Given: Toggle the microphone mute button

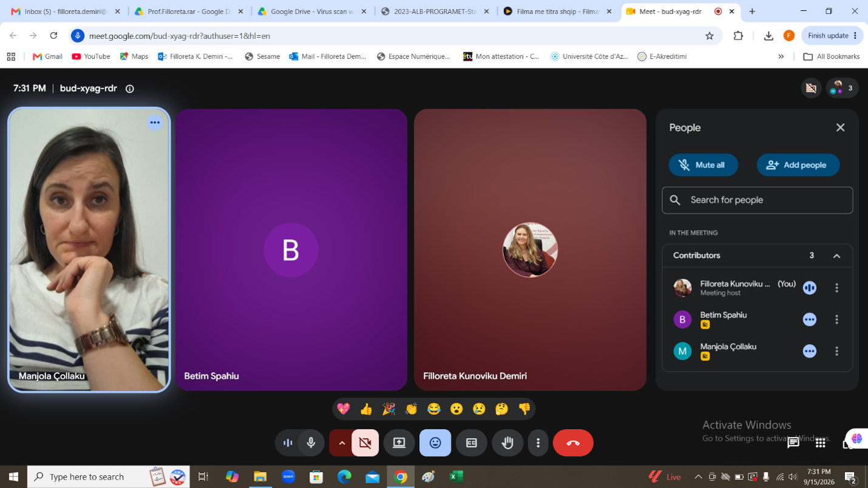Looking at the screenshot, I should coord(311,443).
